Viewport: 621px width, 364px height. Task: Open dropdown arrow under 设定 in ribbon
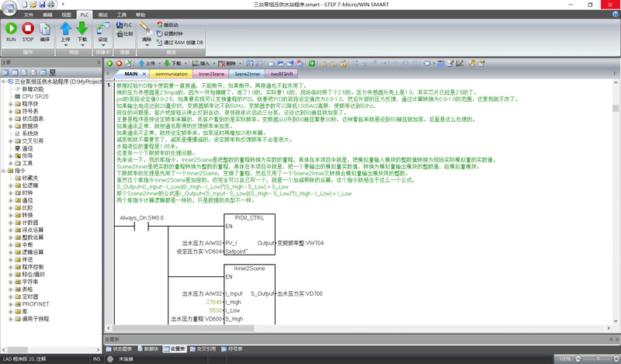(102, 45)
